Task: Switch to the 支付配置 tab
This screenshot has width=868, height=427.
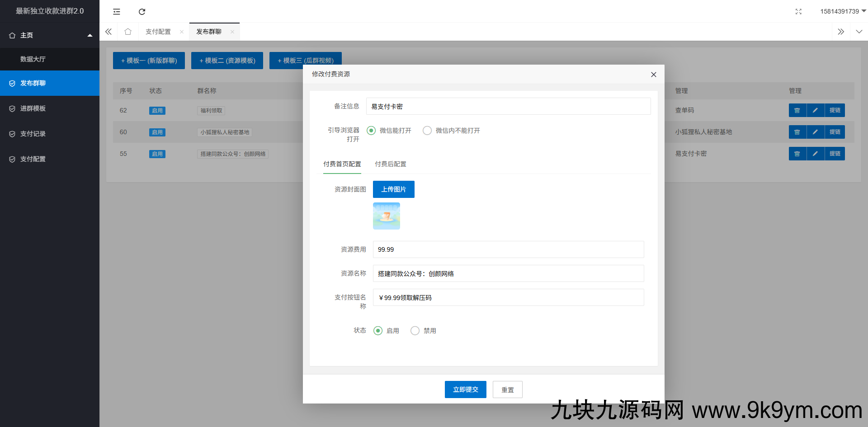Action: (158, 31)
